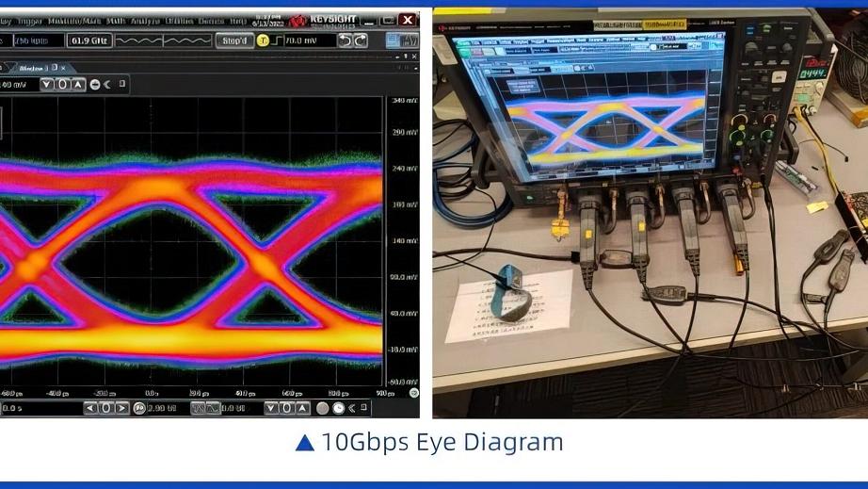Screen dimensions: 868x489
Task: Click the clock icon in bottom toolbar
Action: coord(338,408)
